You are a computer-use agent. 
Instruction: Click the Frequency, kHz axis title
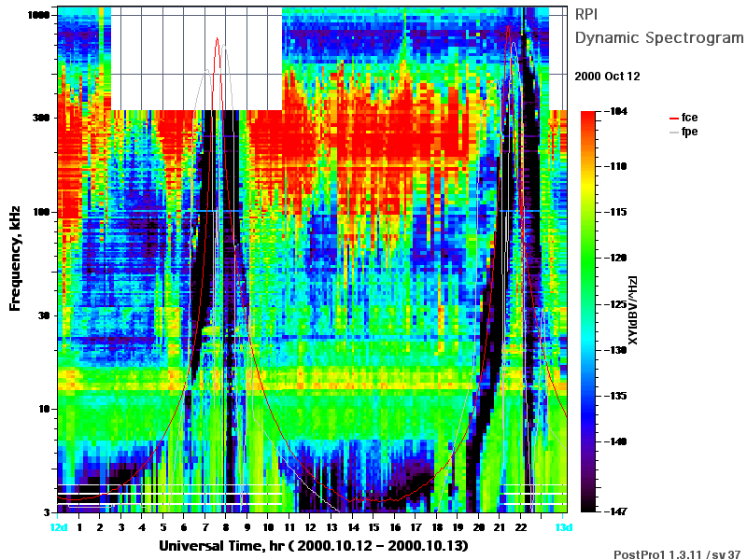[15, 259]
